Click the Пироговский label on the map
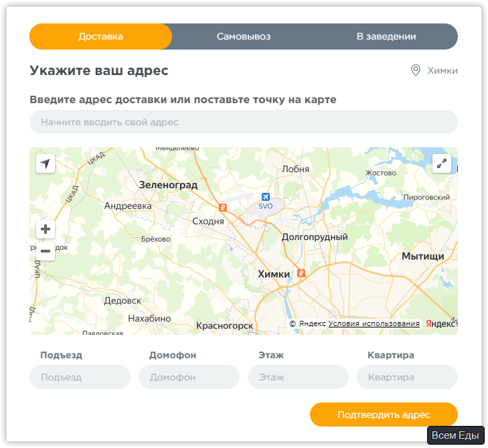488x448 pixels. click(x=426, y=198)
